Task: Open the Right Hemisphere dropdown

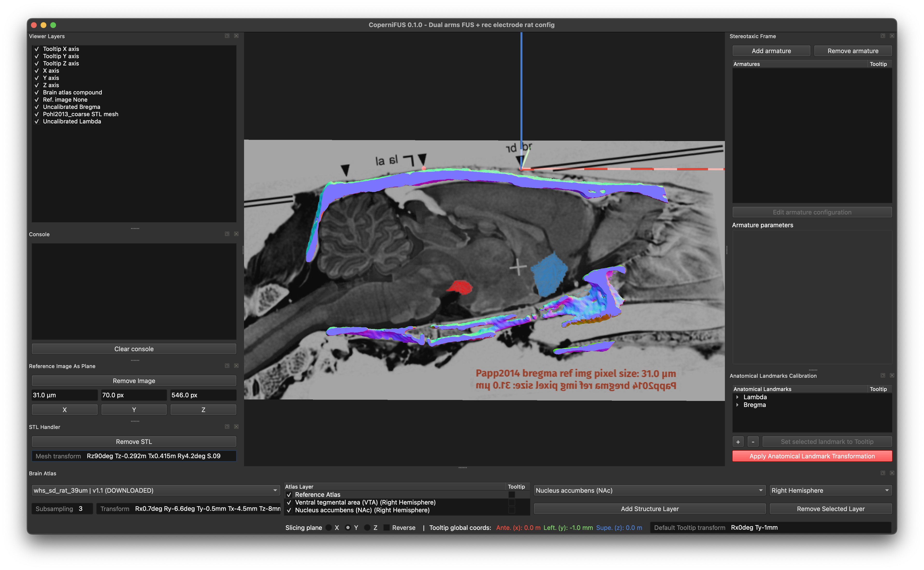Action: tap(830, 490)
